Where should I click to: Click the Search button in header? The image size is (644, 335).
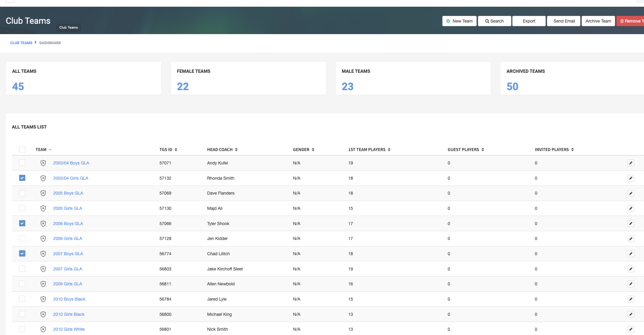(494, 21)
